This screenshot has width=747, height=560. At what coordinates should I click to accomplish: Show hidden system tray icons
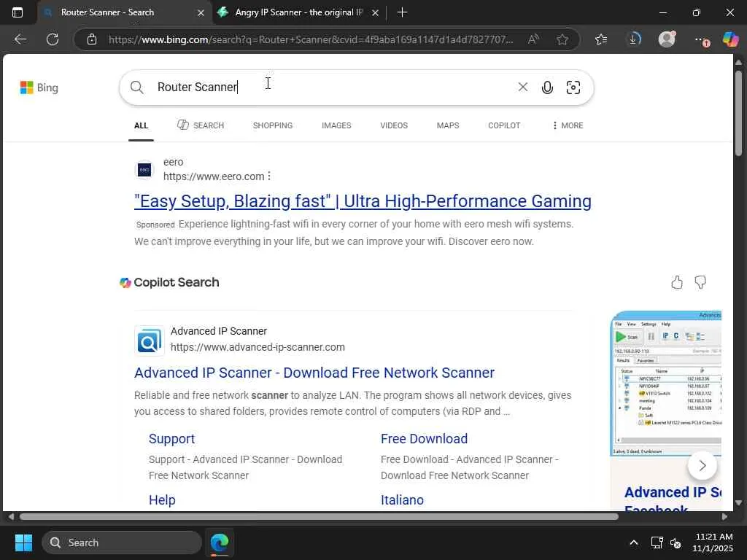[x=634, y=542]
